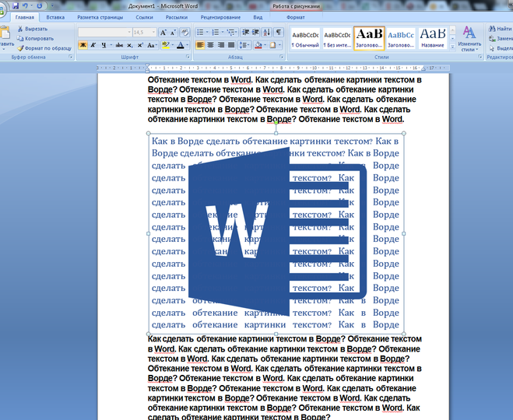Click the shading fill color bucket
The image size is (513, 420).
point(258,45)
